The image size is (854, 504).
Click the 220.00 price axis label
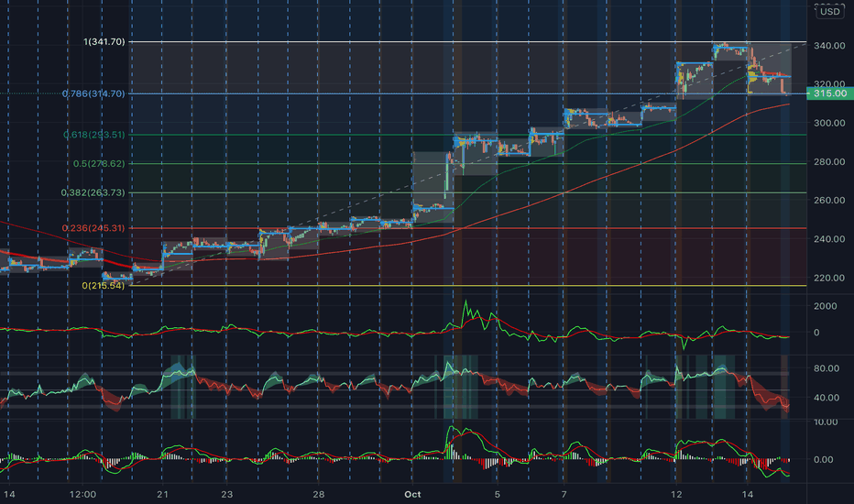click(x=829, y=278)
